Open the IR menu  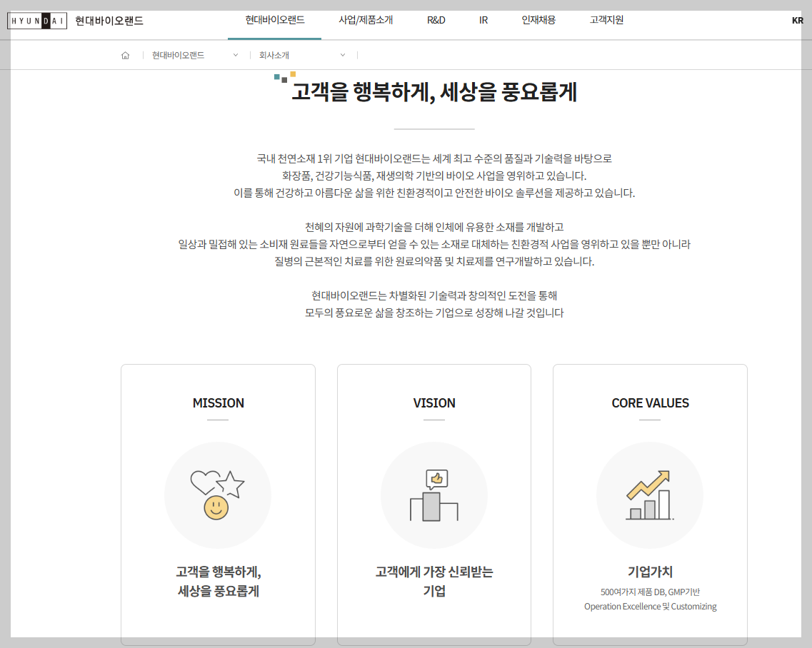[x=483, y=20]
